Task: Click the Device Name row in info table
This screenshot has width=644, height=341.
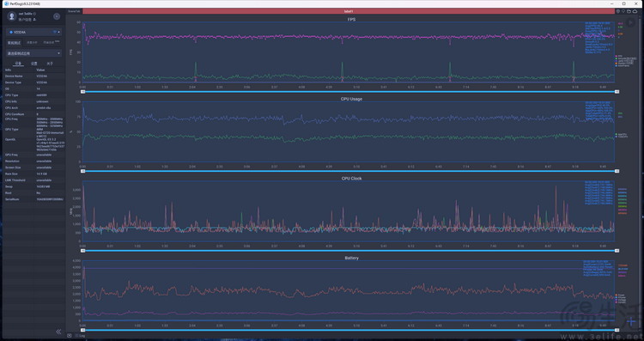Action: pos(34,76)
